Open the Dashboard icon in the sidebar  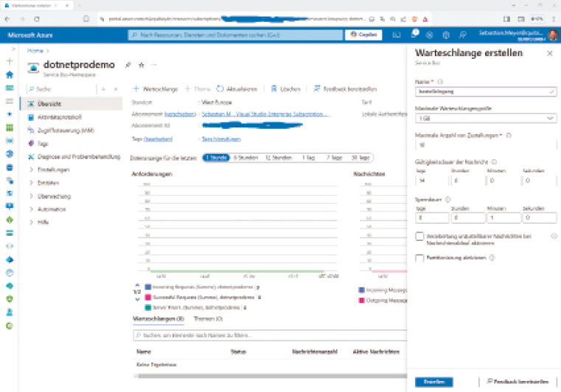(10, 88)
